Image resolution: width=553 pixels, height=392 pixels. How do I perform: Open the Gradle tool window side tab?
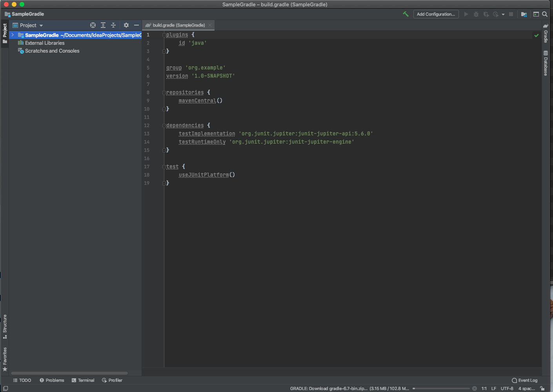coord(546,33)
